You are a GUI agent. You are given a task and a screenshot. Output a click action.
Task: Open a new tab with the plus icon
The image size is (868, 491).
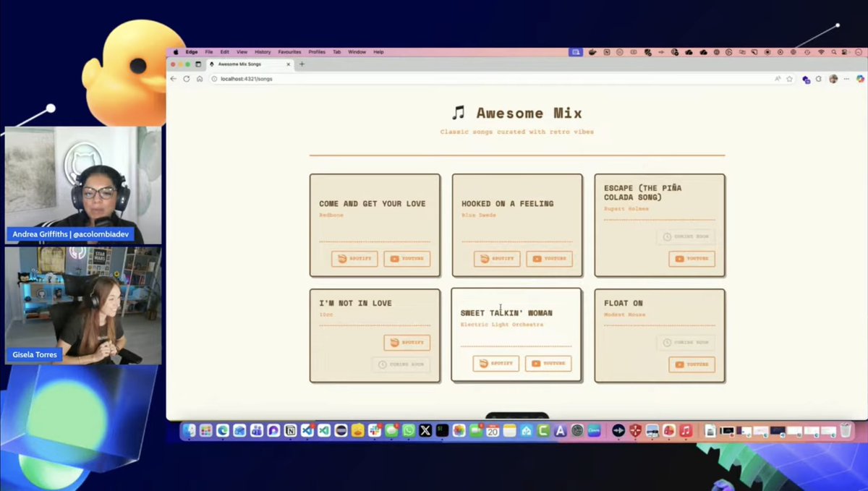(x=302, y=64)
